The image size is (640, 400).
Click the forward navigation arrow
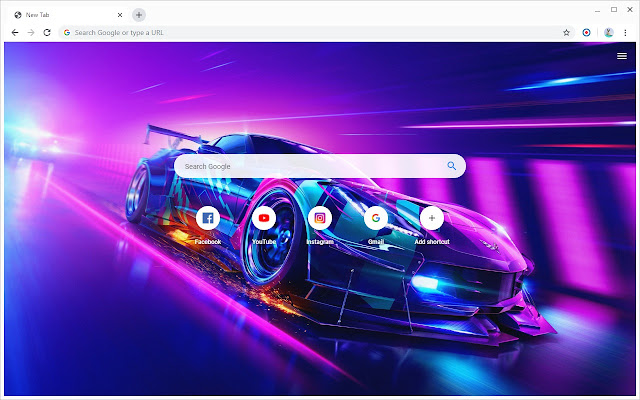[x=31, y=32]
